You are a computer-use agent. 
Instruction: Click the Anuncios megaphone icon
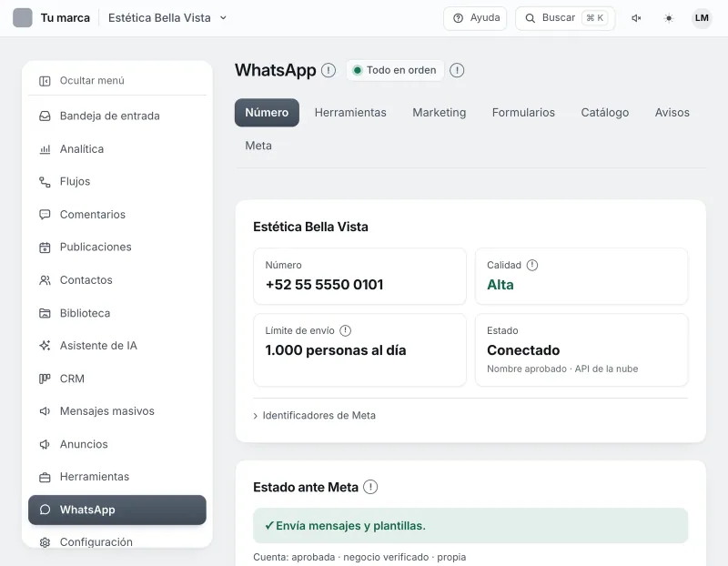coord(45,444)
